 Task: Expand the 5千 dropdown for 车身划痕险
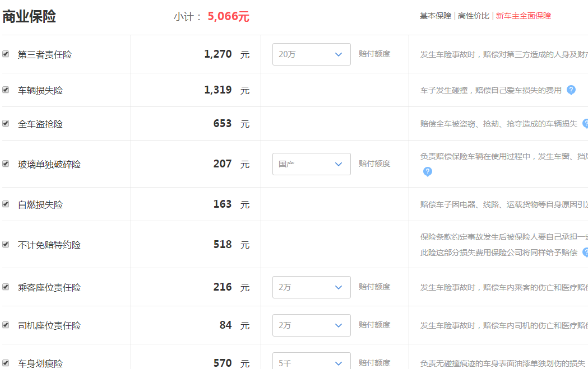[x=312, y=361]
